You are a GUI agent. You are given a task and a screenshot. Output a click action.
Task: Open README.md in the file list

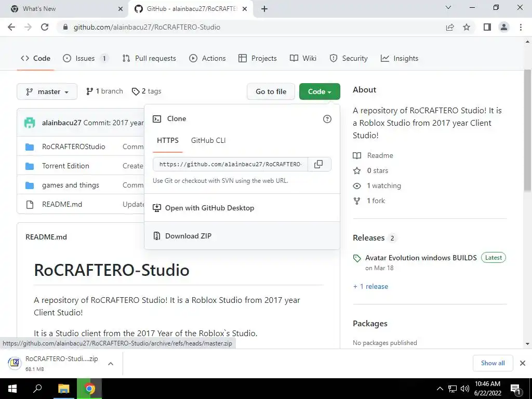tap(62, 204)
